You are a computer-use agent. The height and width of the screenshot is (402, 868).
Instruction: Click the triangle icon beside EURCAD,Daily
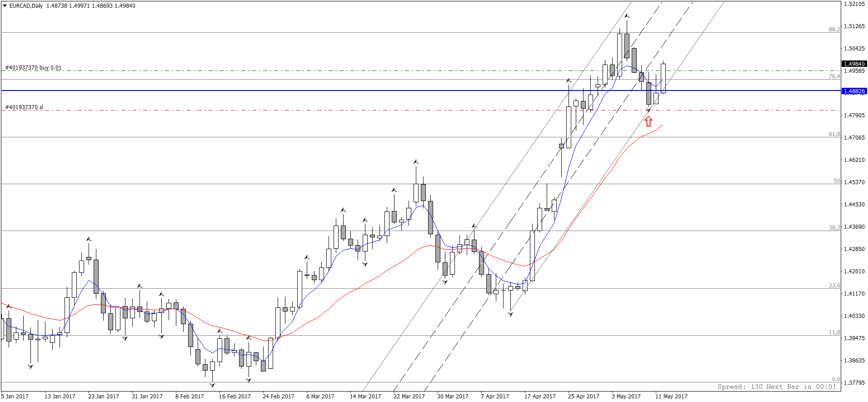5,6
